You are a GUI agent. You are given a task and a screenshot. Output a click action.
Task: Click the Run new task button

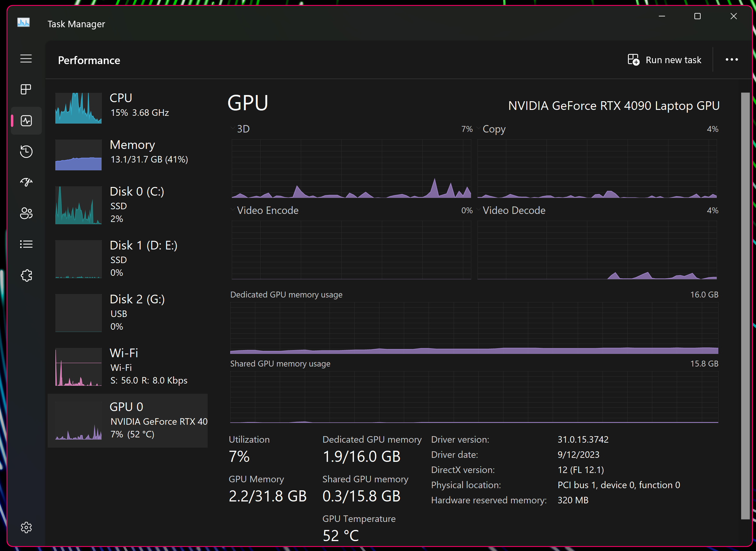pos(664,60)
